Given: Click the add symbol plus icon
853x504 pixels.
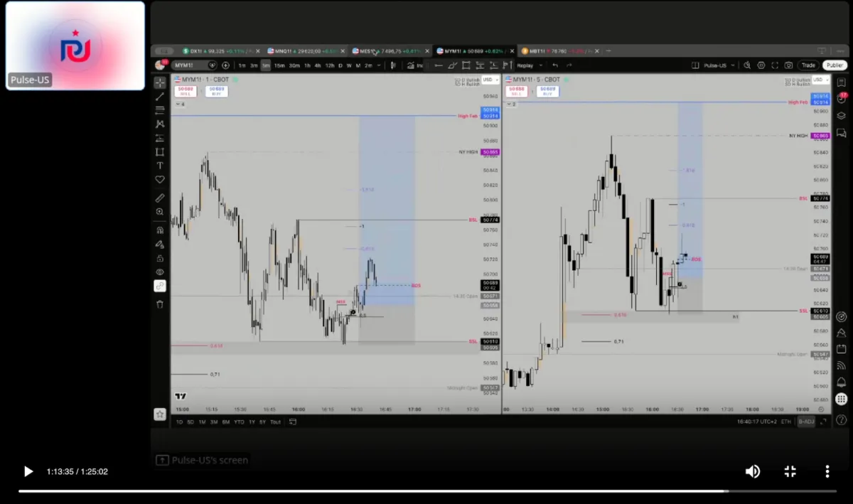Looking at the screenshot, I should (x=225, y=65).
